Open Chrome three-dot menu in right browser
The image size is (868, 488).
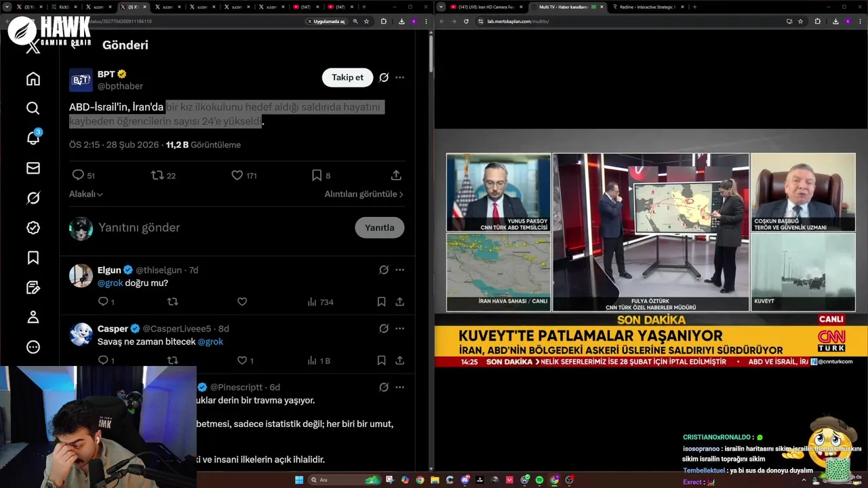click(x=861, y=21)
